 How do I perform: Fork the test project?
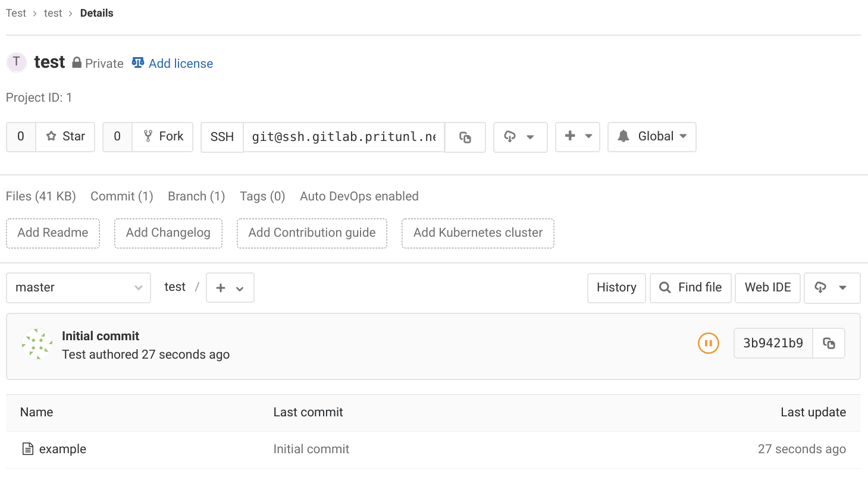click(x=162, y=137)
